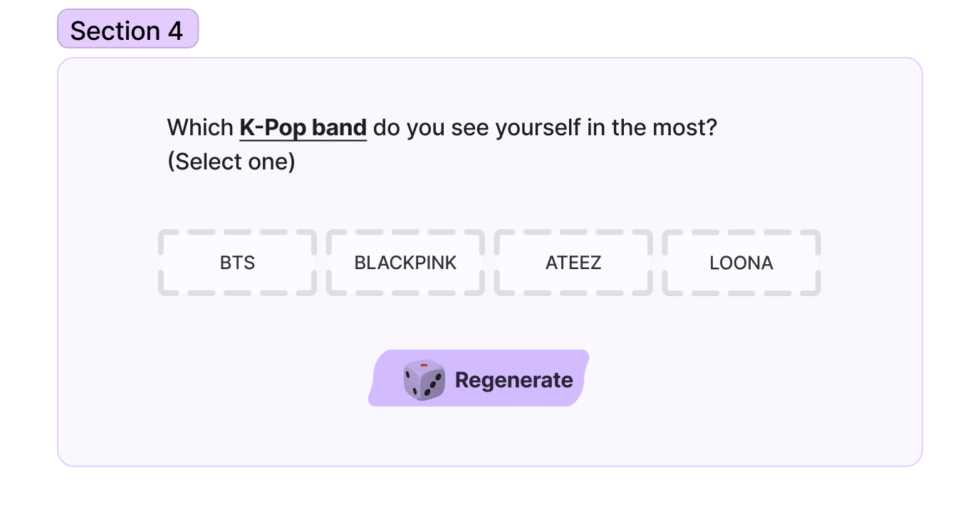Image resolution: width=980 pixels, height=524 pixels.
Task: Click the underlined K-Pop band text
Action: pos(303,128)
